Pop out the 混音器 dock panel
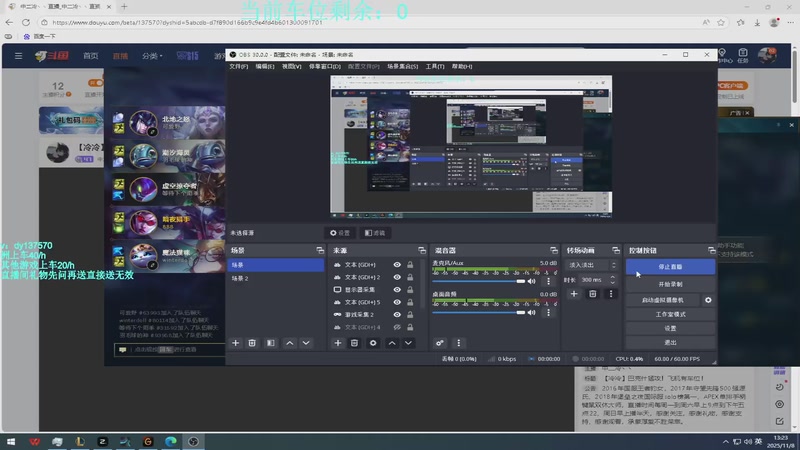 point(554,251)
